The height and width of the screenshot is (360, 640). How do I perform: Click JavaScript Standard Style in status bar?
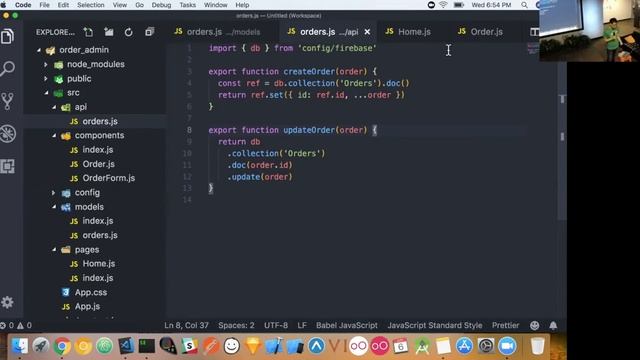point(435,325)
